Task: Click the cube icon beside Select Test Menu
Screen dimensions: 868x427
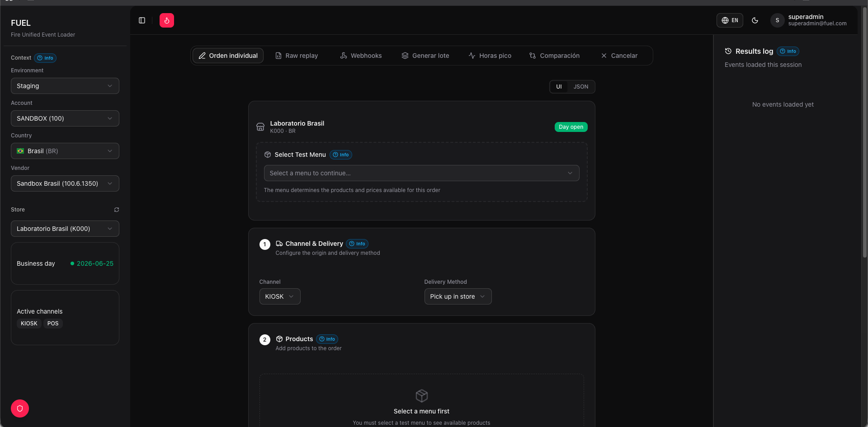Action: (268, 155)
